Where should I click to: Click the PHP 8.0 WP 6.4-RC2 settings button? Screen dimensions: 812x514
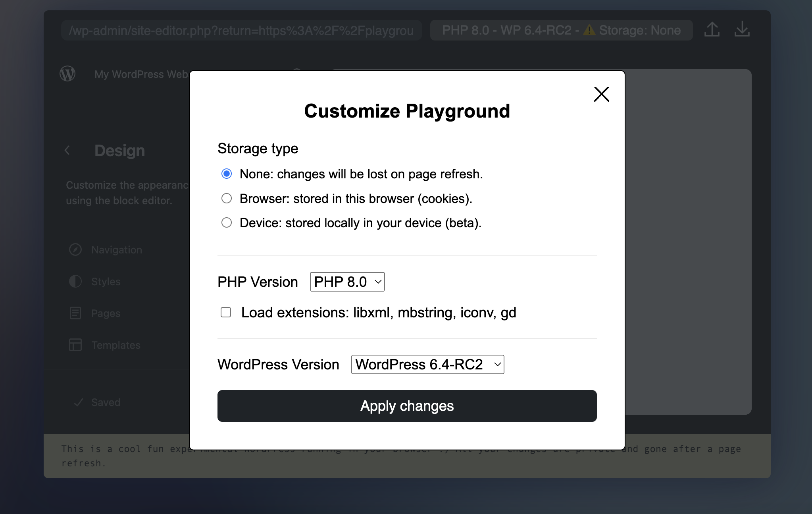click(561, 30)
